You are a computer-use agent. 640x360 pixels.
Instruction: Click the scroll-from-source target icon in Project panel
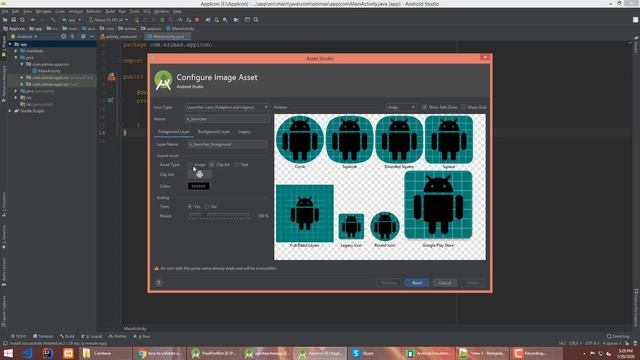click(x=63, y=36)
